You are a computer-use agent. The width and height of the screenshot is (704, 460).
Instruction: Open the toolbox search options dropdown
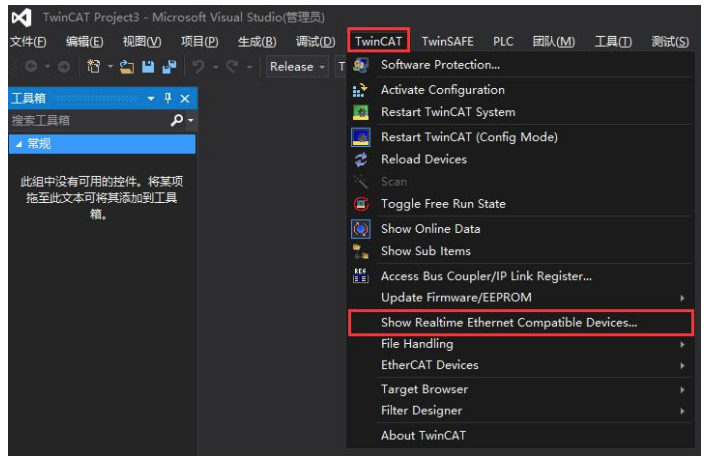(191, 120)
